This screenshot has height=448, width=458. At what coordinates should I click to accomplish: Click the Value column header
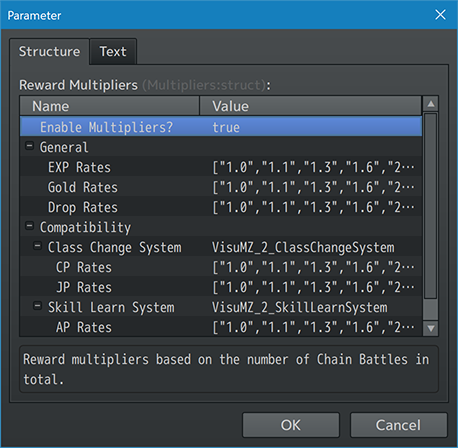coord(310,106)
